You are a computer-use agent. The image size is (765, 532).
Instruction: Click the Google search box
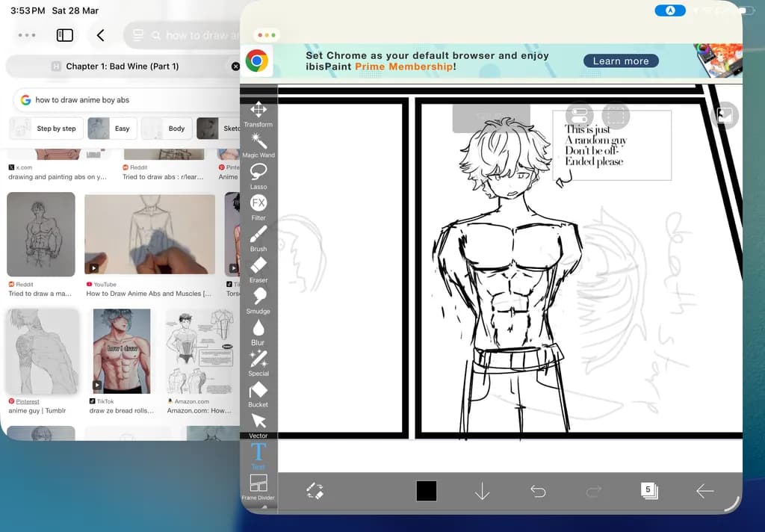[127, 99]
